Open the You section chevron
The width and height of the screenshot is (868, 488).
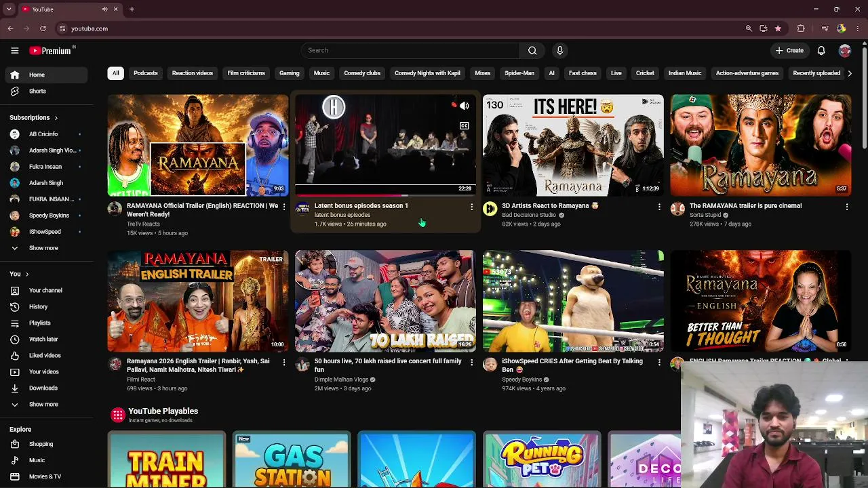(27, 274)
